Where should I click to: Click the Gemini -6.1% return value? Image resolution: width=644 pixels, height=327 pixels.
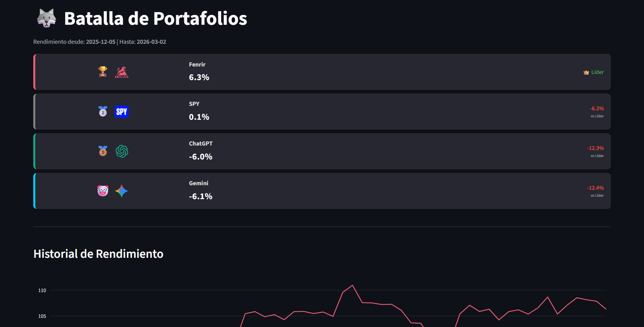(x=201, y=196)
